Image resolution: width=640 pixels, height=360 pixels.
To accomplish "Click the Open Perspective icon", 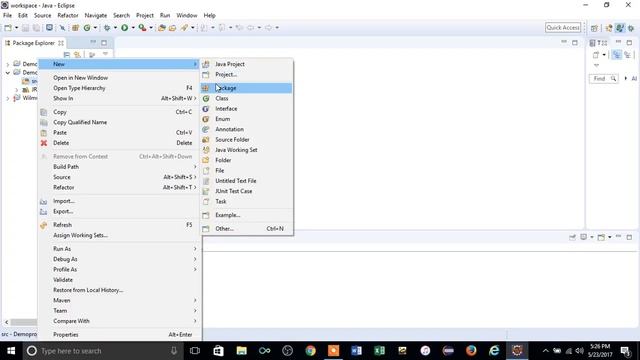I will pos(594,28).
